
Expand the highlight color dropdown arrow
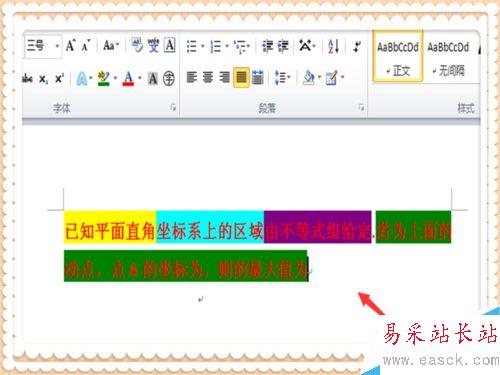point(115,78)
